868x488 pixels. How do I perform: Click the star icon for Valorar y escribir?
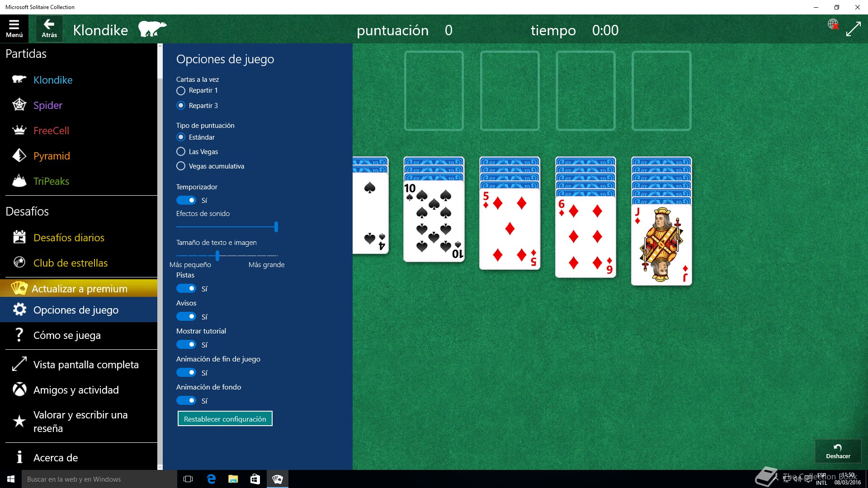19,421
